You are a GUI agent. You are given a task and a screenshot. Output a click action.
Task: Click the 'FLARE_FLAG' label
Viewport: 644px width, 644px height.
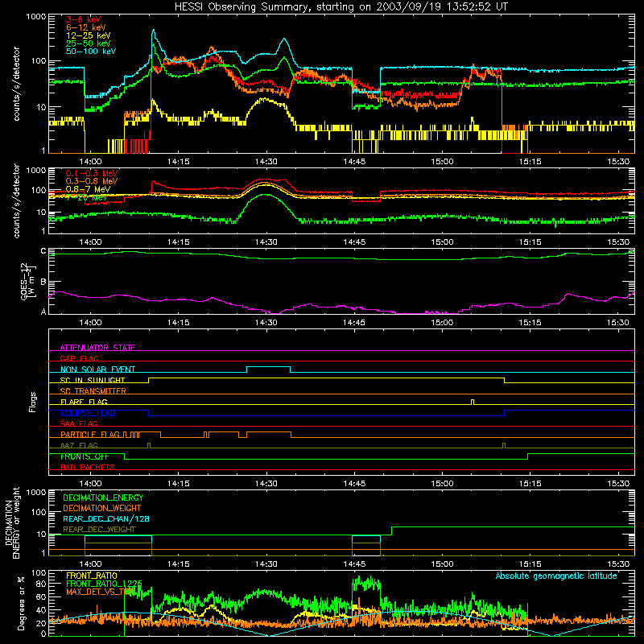(x=84, y=402)
